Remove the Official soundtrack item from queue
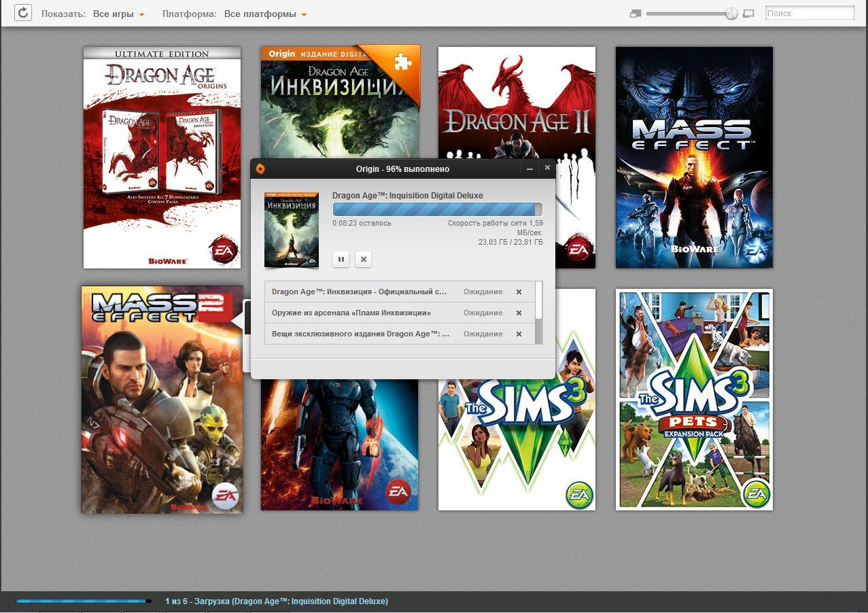This screenshot has width=868, height=613. click(519, 292)
